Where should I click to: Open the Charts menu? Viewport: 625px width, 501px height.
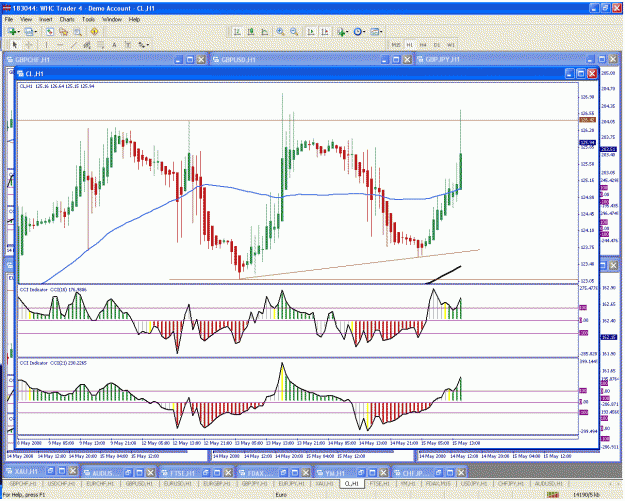67,19
